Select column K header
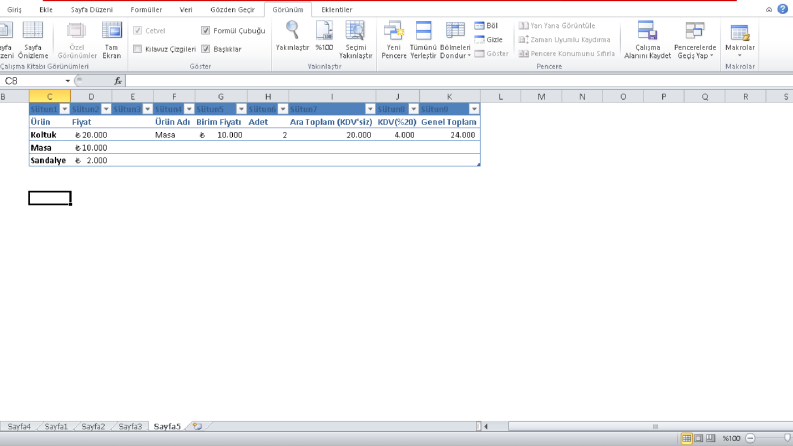Screen dimensions: 793x446 pyautogui.click(x=450, y=97)
